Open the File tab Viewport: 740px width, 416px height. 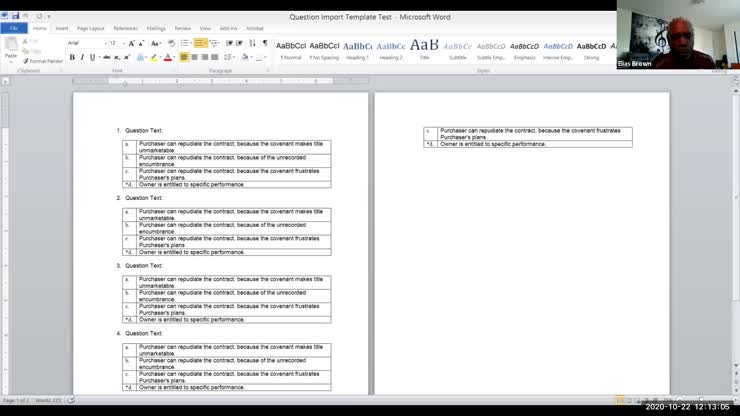coord(14,28)
